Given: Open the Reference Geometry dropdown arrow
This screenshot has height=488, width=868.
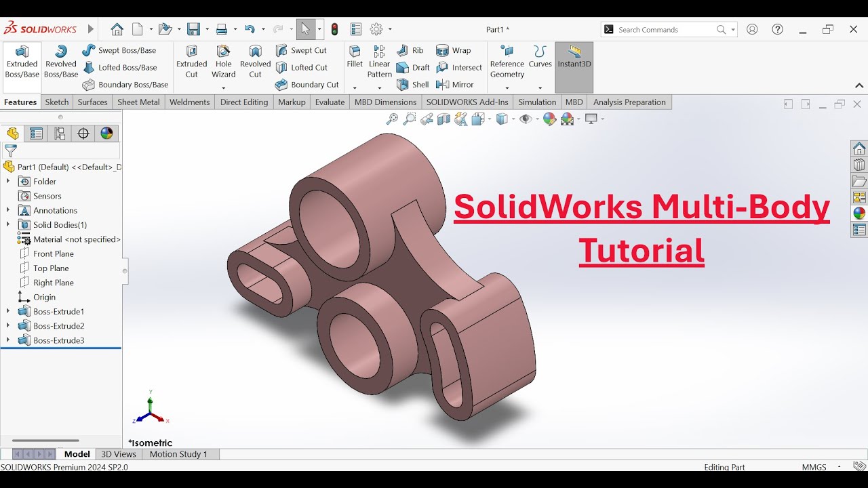Looking at the screenshot, I should pyautogui.click(x=507, y=88).
